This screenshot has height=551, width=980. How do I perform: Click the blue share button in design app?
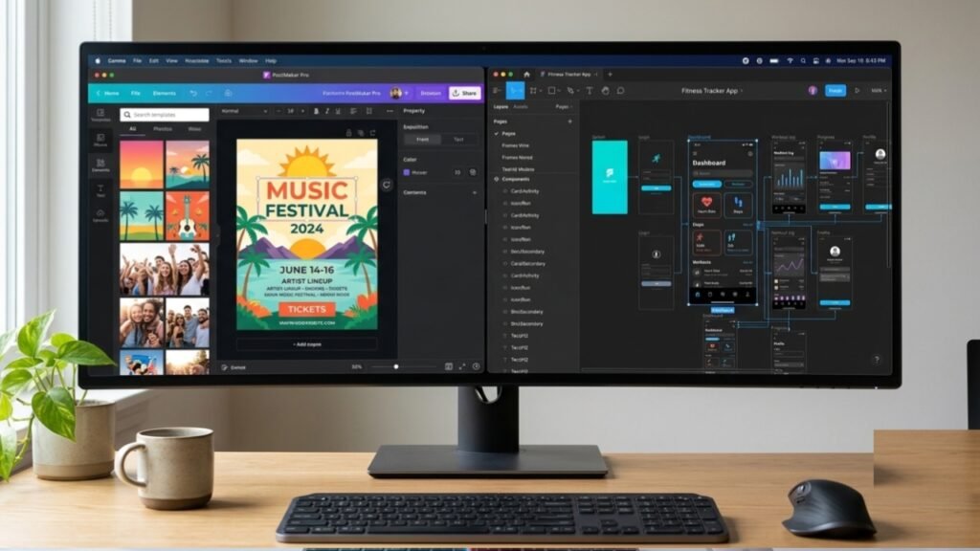pos(835,91)
